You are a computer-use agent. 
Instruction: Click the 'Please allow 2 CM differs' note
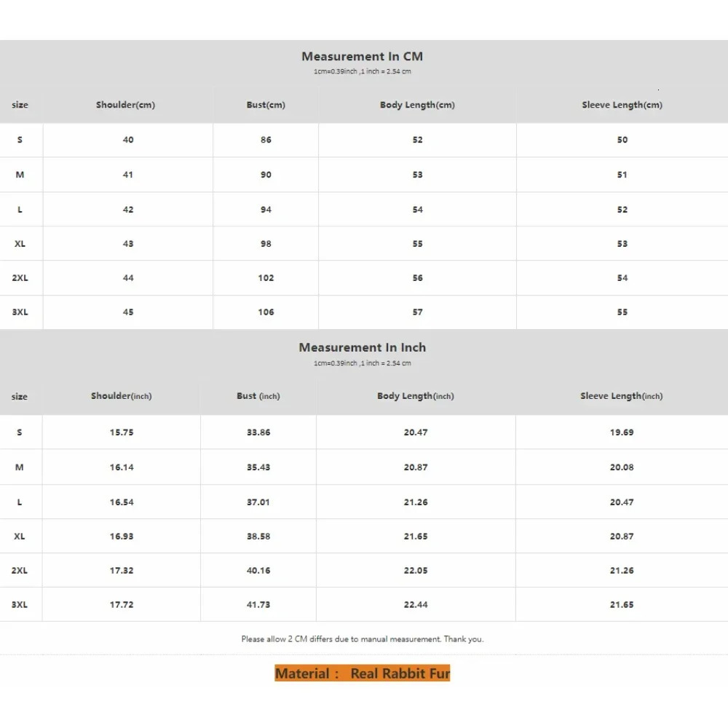pyautogui.click(x=362, y=639)
